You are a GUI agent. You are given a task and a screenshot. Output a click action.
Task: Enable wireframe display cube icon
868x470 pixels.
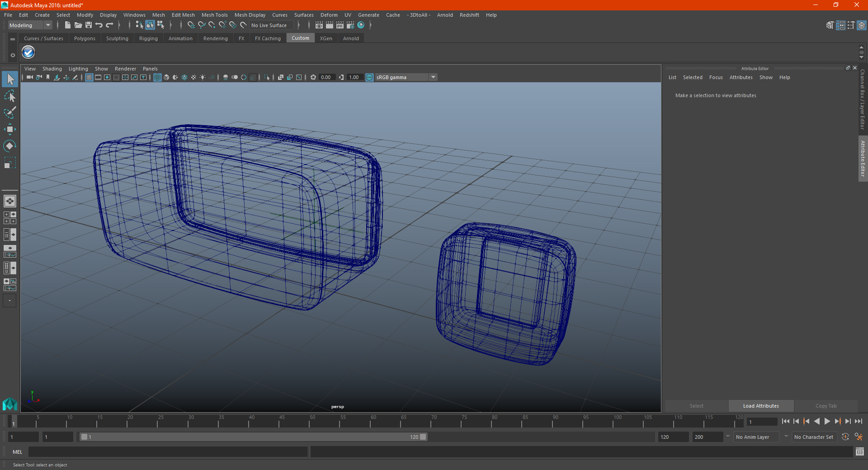(157, 77)
